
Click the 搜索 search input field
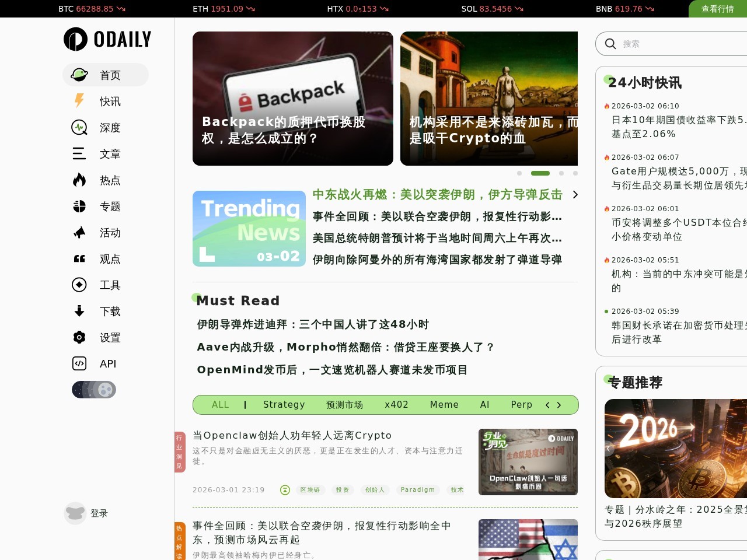pyautogui.click(x=677, y=44)
